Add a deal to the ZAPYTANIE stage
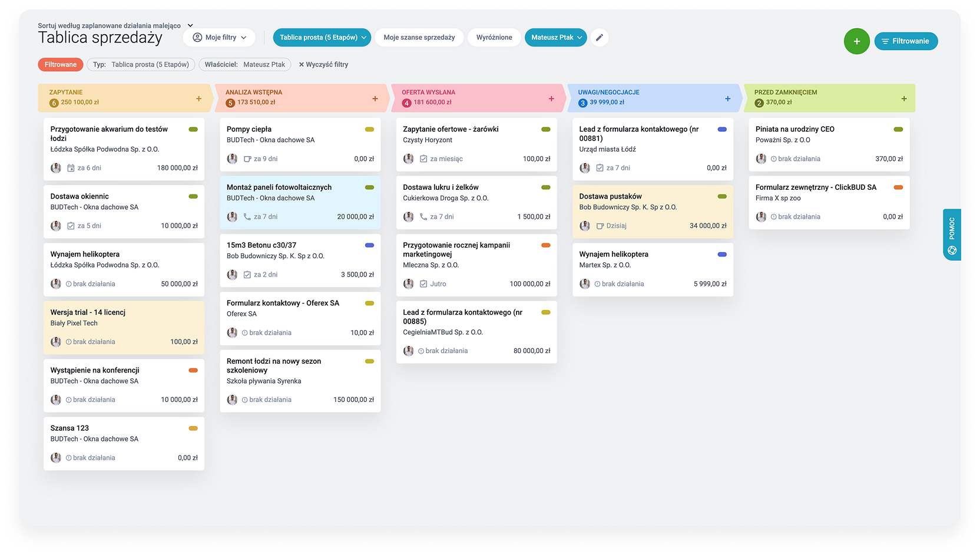980x554 pixels. click(198, 98)
